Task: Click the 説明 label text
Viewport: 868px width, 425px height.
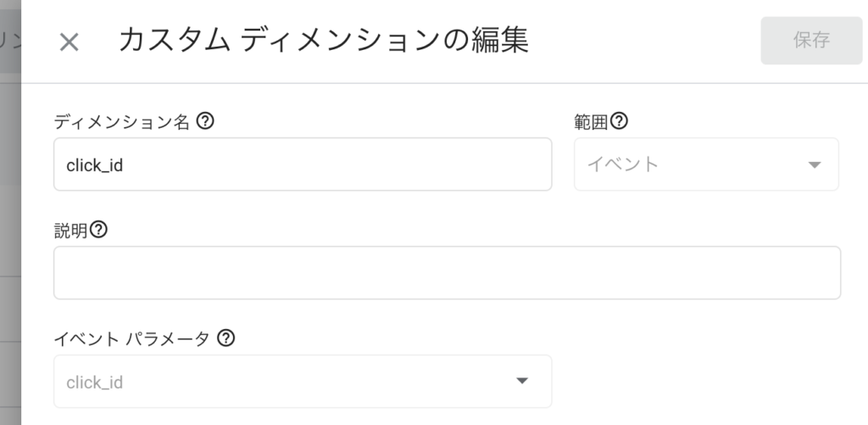Action: [71, 230]
